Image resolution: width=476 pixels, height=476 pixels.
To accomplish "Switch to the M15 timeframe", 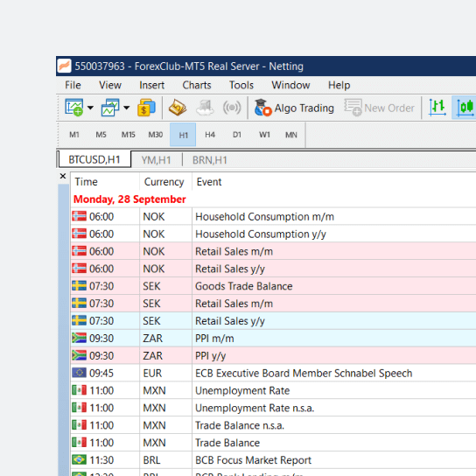I will [x=128, y=135].
